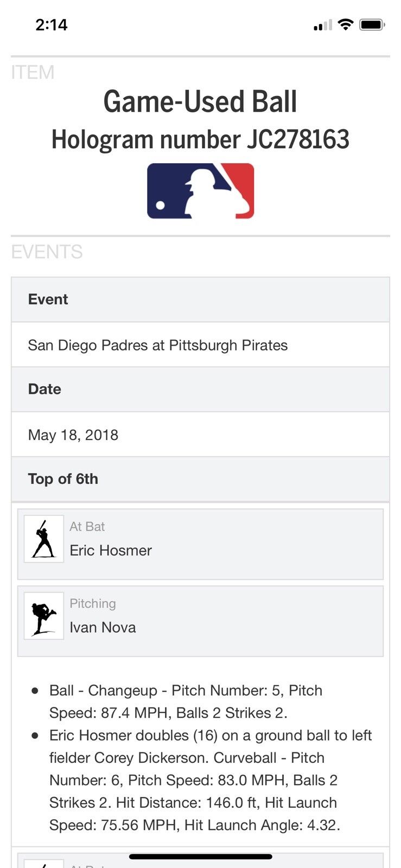
Task: Tap the battery status icon
Action: [x=372, y=24]
